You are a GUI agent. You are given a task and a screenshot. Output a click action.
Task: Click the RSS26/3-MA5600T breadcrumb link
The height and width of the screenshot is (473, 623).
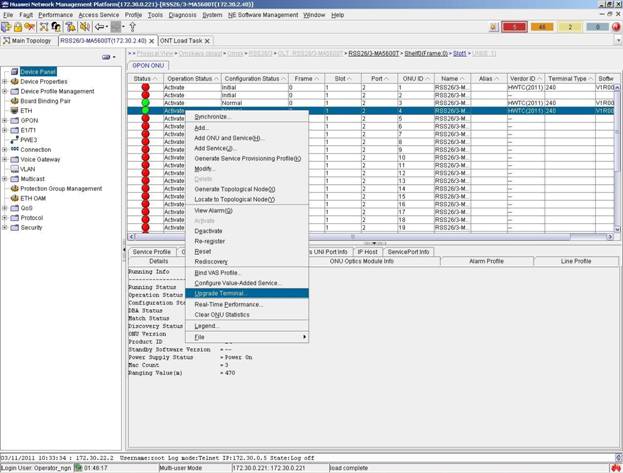pyautogui.click(x=373, y=53)
